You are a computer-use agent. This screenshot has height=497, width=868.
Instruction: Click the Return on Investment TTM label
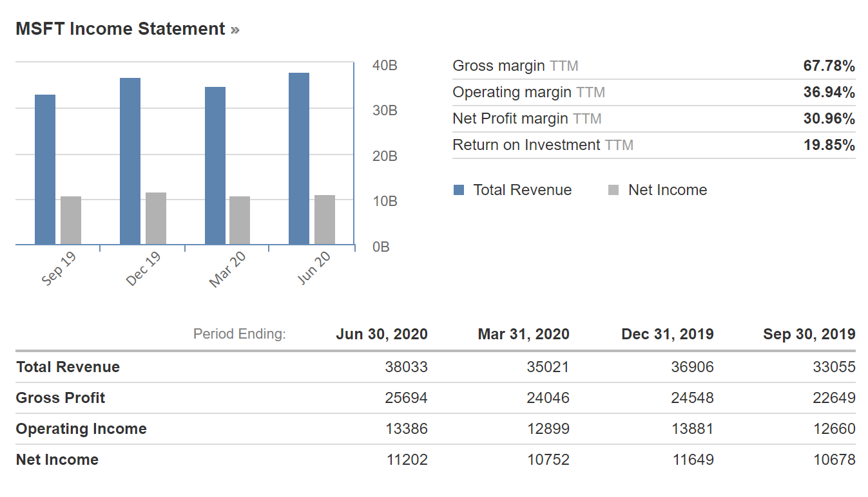pos(543,145)
